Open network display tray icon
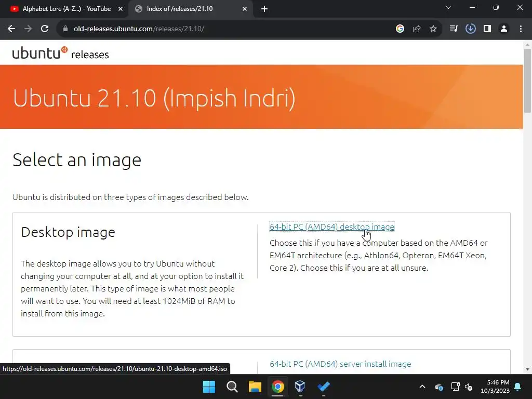The image size is (532, 399). coord(455,387)
